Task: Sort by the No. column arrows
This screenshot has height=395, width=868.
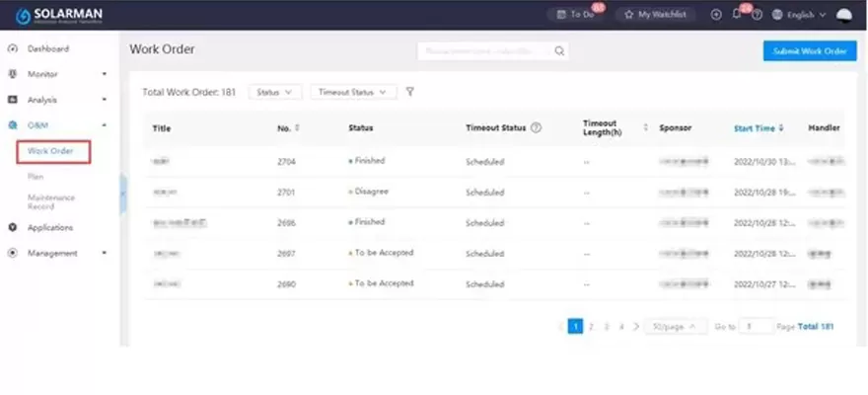Action: tap(298, 127)
